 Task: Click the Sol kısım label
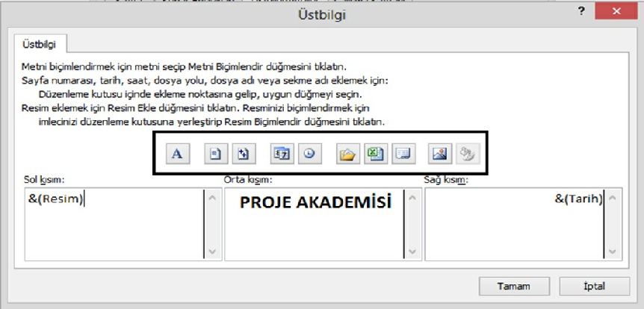44,180
